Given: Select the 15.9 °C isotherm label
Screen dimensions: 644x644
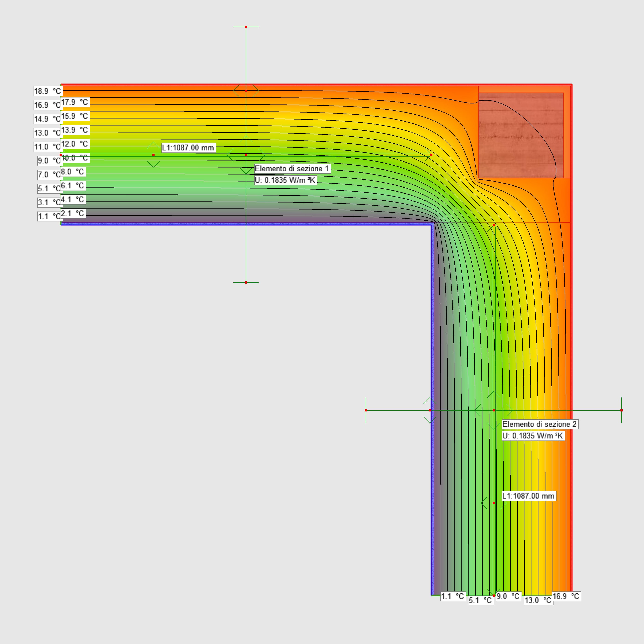Looking at the screenshot, I should [75, 116].
